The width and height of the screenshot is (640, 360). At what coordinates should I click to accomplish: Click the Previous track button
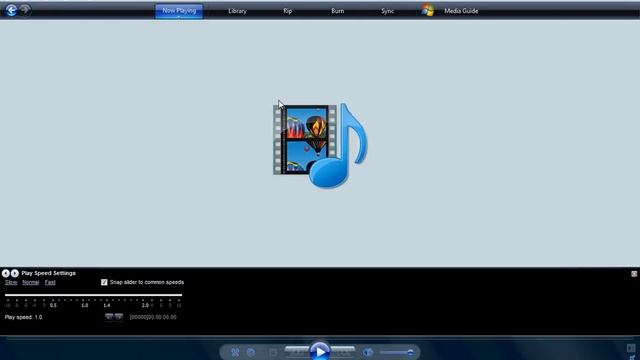297,351
